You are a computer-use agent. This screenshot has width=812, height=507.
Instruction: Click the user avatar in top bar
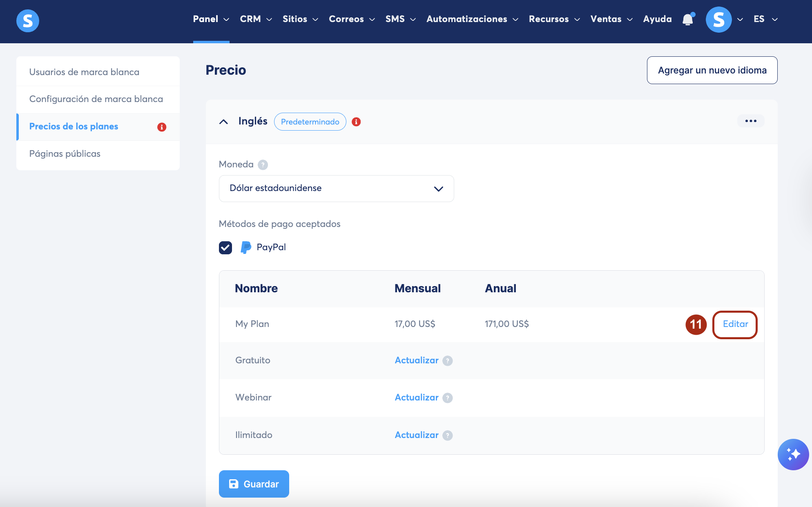point(718,20)
